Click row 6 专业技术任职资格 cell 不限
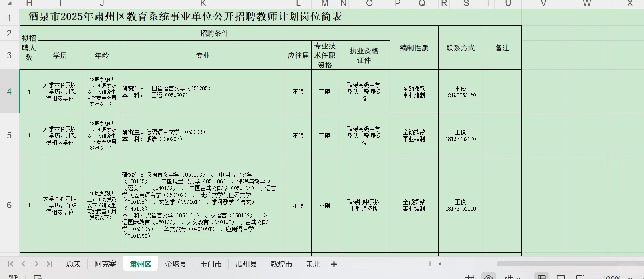The height and width of the screenshot is (279, 644). click(x=325, y=205)
